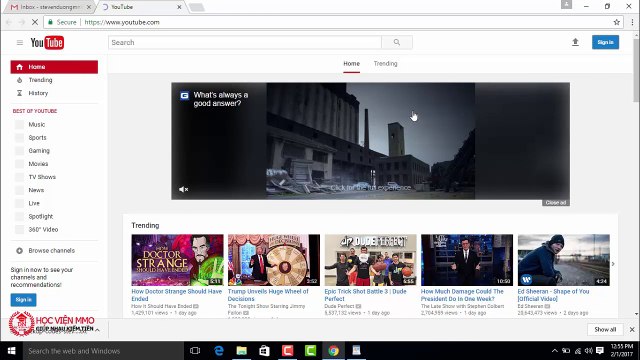The width and height of the screenshot is (640, 360).
Task: Close the downloads bar
Action: coord(632,329)
